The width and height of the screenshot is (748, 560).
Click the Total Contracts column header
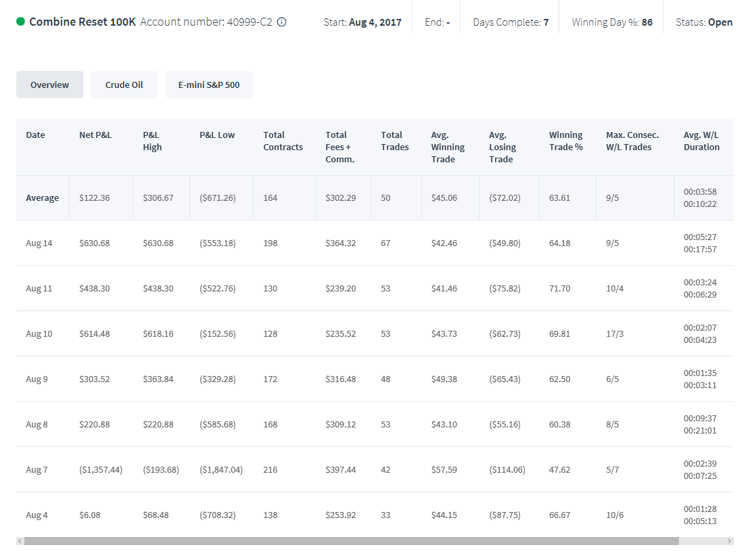(283, 141)
